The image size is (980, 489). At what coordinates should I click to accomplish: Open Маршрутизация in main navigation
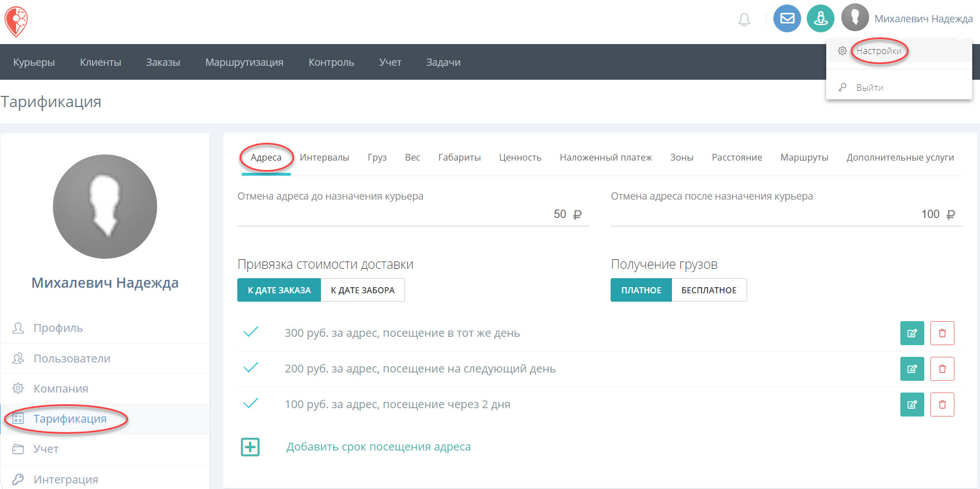(x=244, y=62)
